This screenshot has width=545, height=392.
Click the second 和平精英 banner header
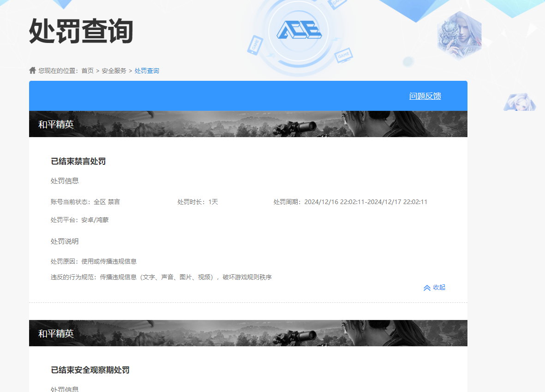(x=248, y=333)
